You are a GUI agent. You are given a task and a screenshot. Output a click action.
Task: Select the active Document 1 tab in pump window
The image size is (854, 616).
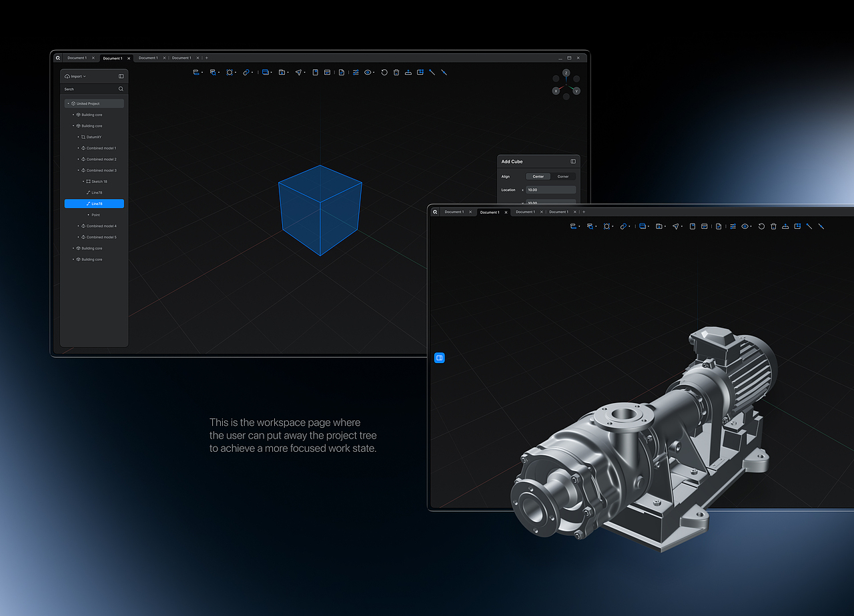click(x=492, y=212)
